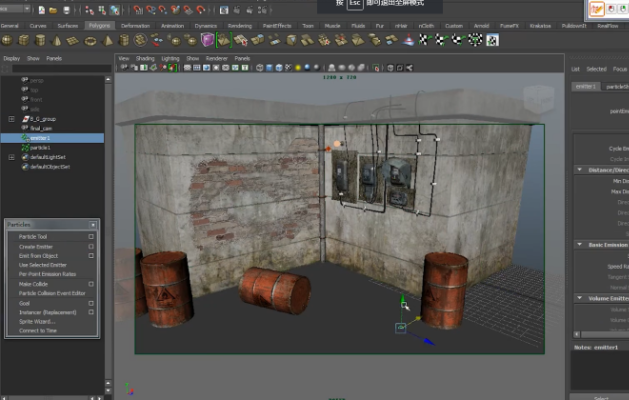Collapse the Volume Emitter attribute section

pos(579,298)
